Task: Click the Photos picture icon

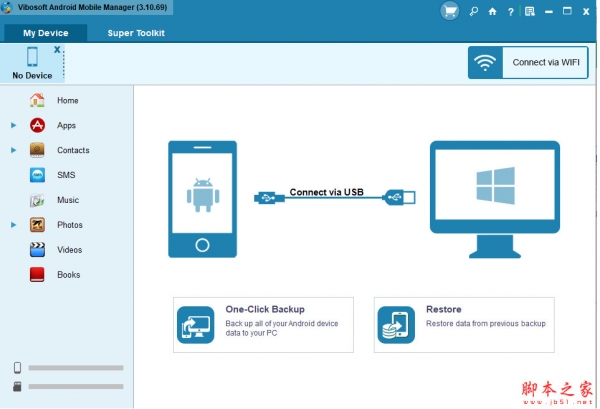Action: (37, 225)
